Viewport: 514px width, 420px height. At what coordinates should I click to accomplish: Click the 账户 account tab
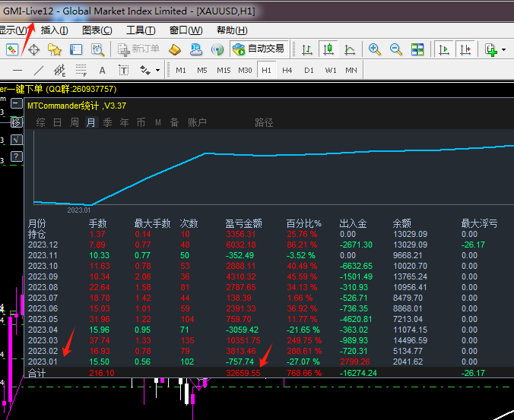coord(197,122)
